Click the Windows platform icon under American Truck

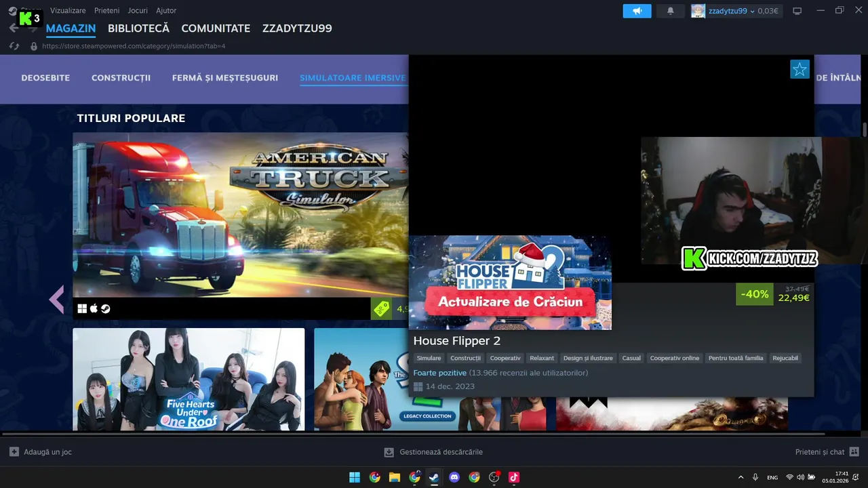click(82, 309)
